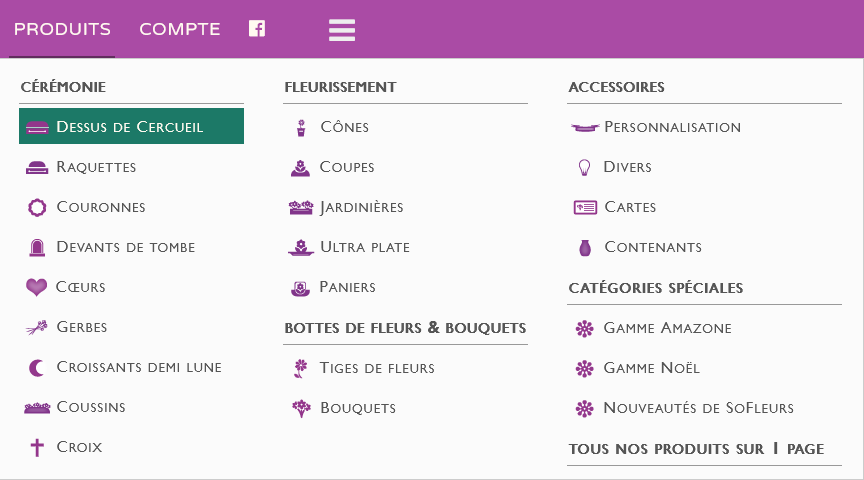
Task: Click the wreath icon beside Couronnes
Action: pos(37,207)
